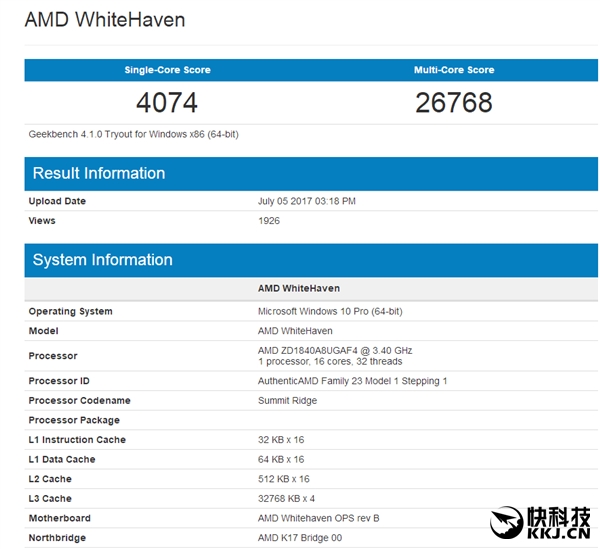Select the Model value AMD WhiteHaven
The width and height of the screenshot is (600, 549).
[x=295, y=331]
